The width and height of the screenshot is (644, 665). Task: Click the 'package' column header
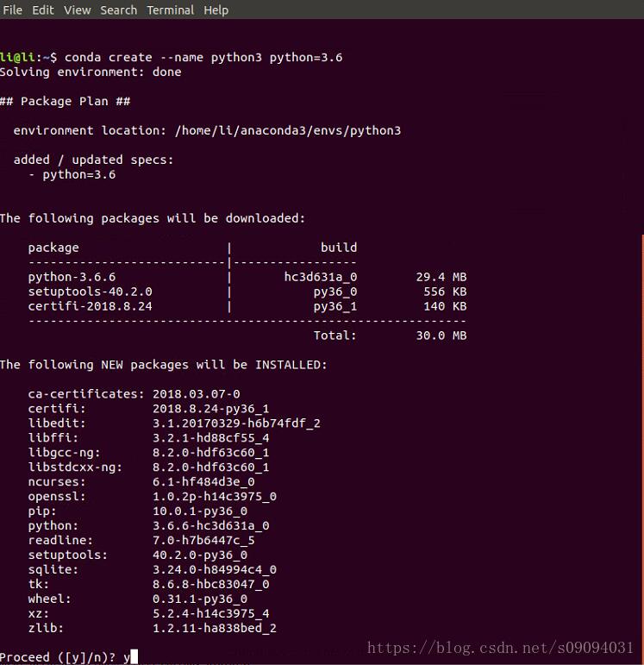click(x=53, y=248)
